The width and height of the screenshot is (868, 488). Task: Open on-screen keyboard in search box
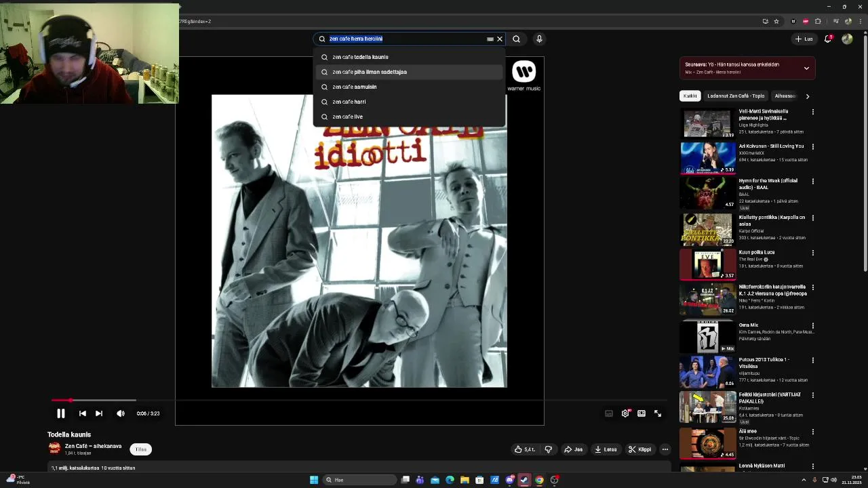pyautogui.click(x=490, y=39)
